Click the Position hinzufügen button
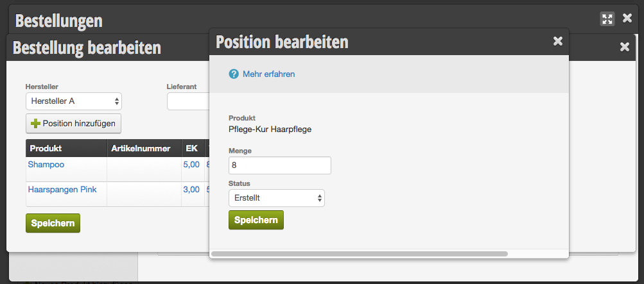This screenshot has height=284, width=644. pos(74,123)
